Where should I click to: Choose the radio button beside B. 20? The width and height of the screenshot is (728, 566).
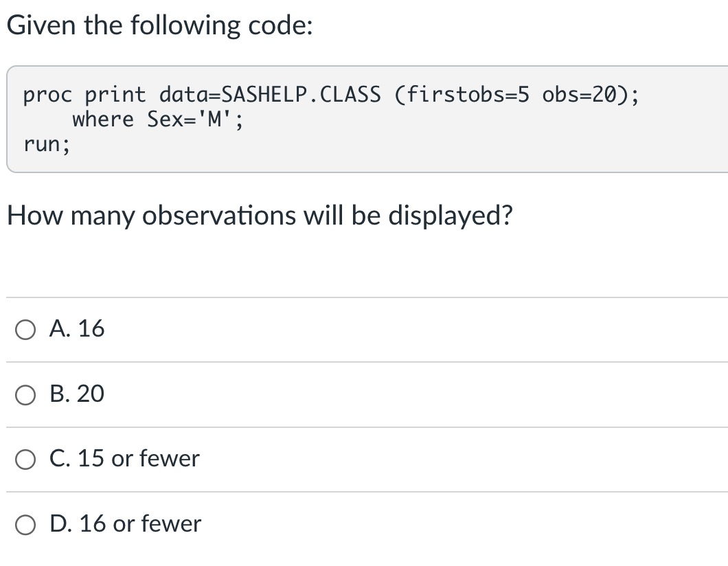pyautogui.click(x=25, y=395)
